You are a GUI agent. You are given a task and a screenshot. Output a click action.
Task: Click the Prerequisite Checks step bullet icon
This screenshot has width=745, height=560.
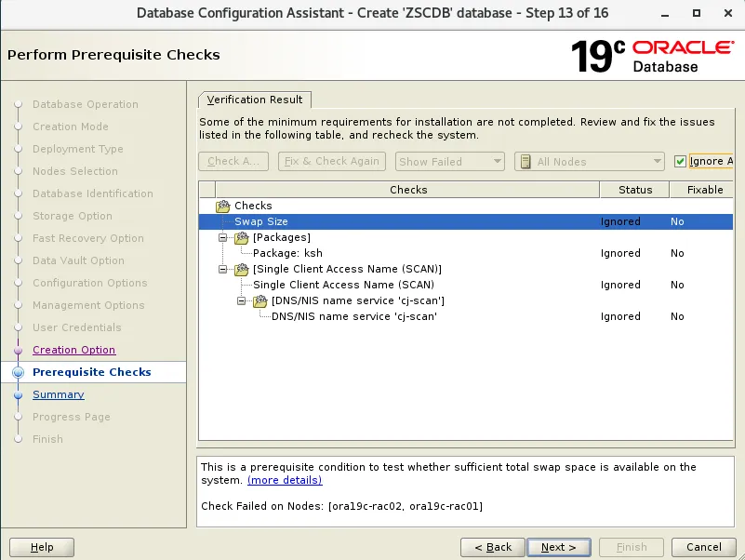(x=18, y=373)
